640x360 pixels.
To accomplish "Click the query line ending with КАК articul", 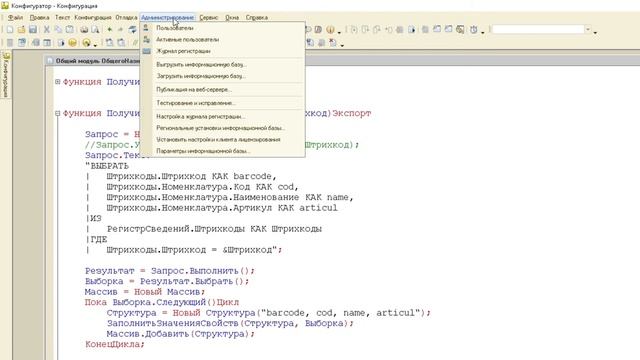I will pos(222,208).
